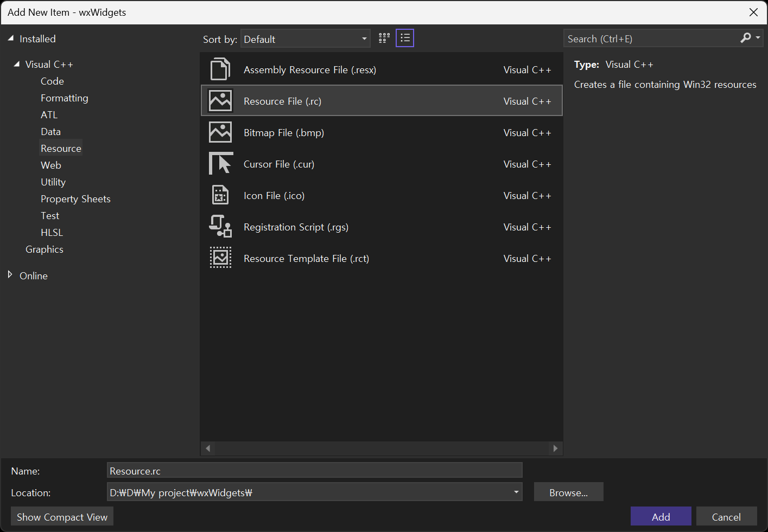
Task: Select the Property Sheets category
Action: click(75, 199)
